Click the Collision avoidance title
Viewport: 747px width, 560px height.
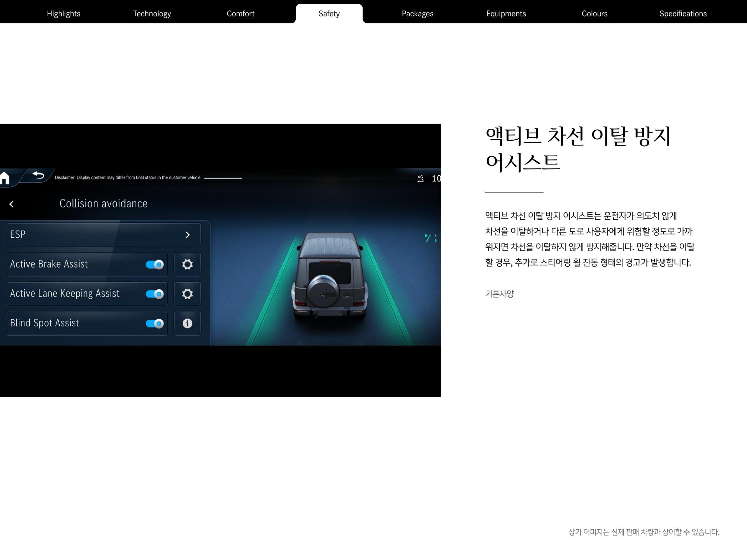click(x=103, y=203)
